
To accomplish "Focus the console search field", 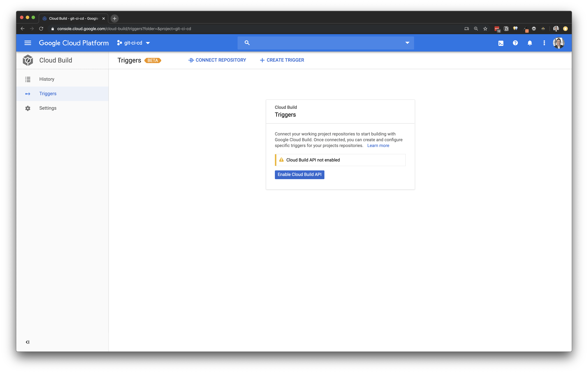I will (x=326, y=43).
